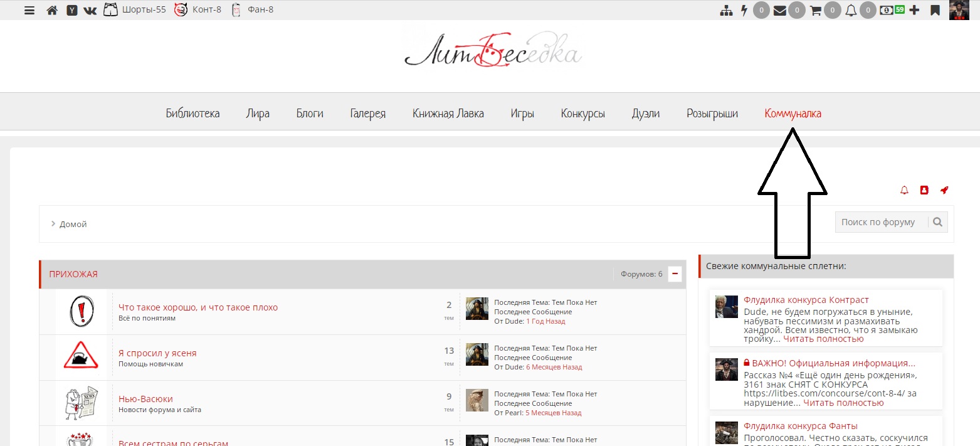Click the red rocket icon
Image resolution: width=980 pixels, height=446 pixels.
coord(944,190)
